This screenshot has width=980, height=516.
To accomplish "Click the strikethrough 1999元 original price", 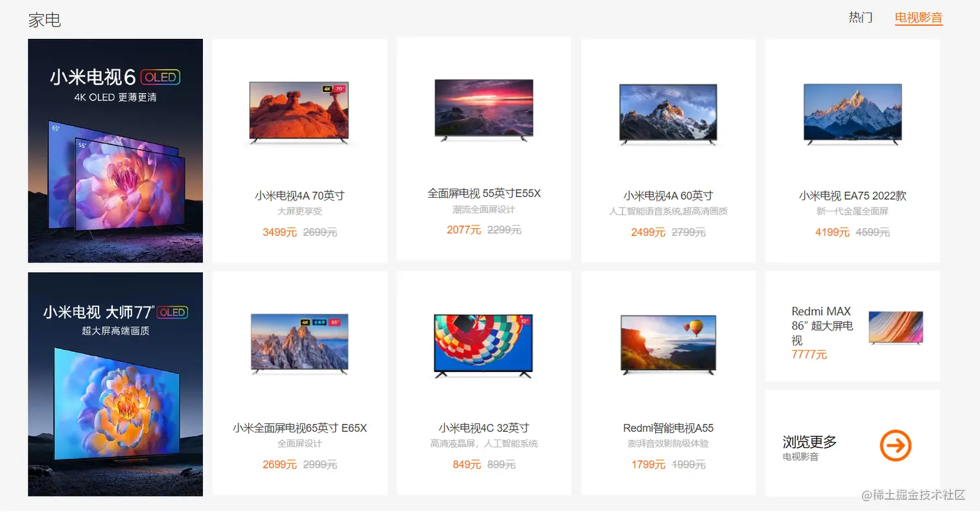I will click(688, 464).
